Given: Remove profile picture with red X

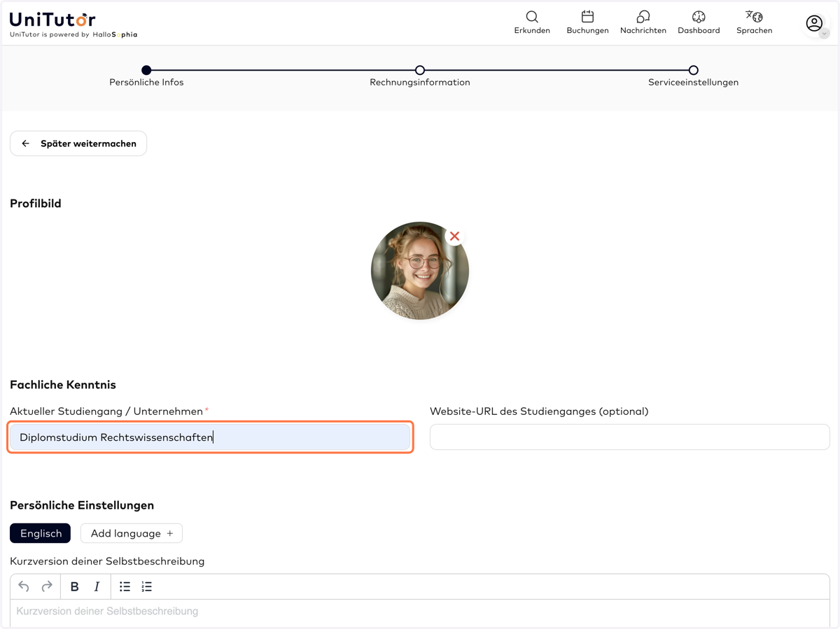Looking at the screenshot, I should [454, 236].
